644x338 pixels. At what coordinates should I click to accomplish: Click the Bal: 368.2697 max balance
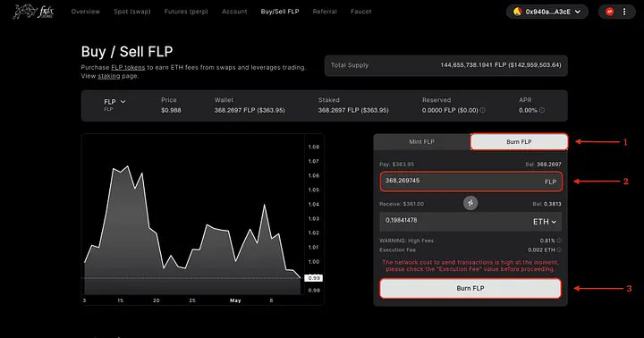click(x=543, y=164)
